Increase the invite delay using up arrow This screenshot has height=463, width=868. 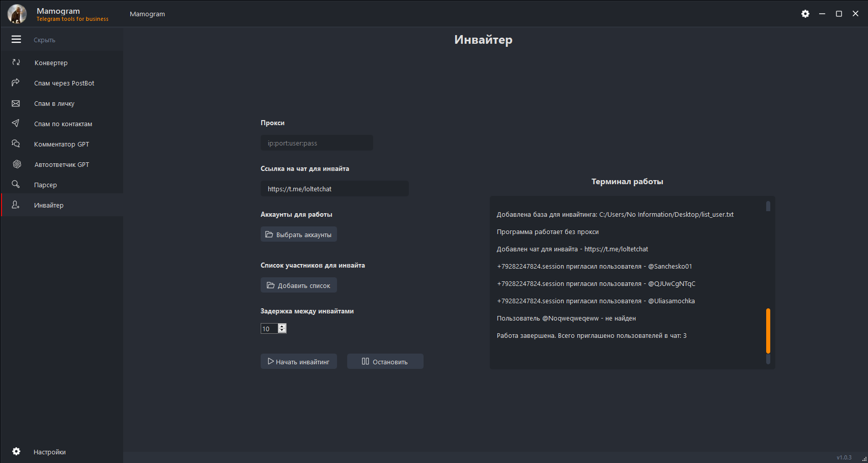click(x=283, y=326)
